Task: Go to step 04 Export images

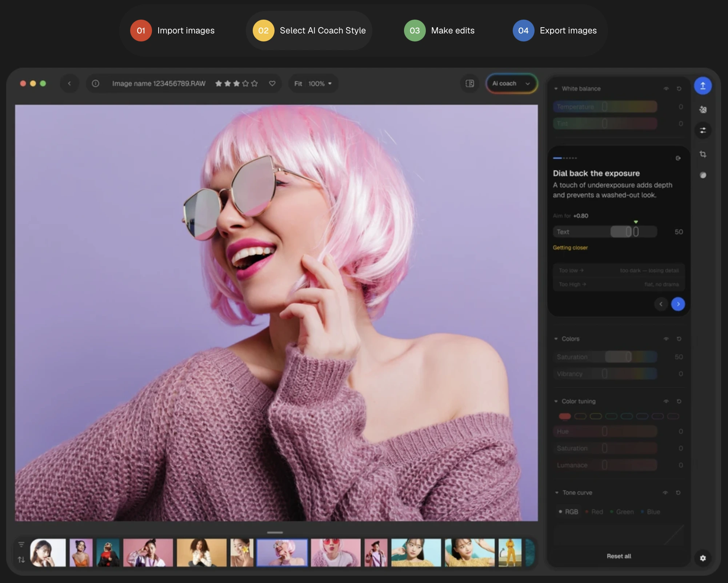Action: [x=555, y=31]
